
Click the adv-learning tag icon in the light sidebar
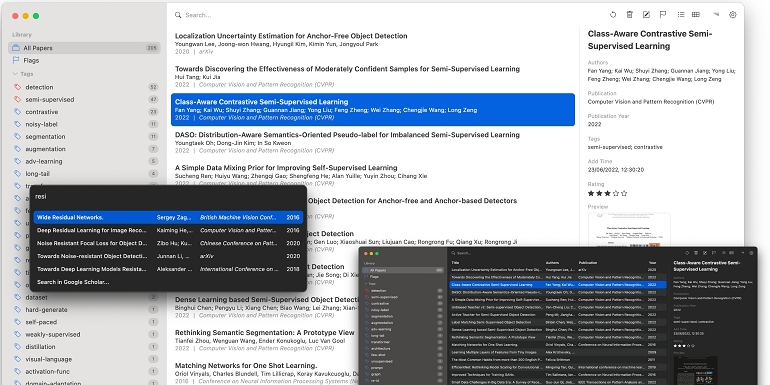[18, 161]
